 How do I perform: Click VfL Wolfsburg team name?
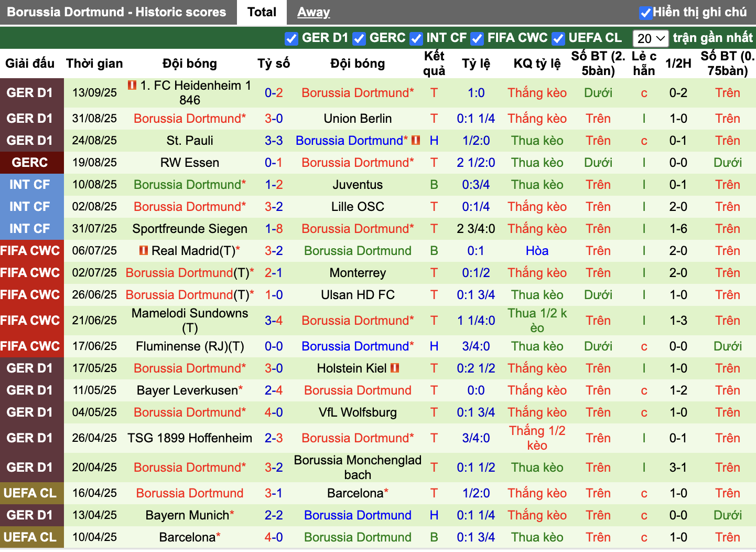(358, 412)
